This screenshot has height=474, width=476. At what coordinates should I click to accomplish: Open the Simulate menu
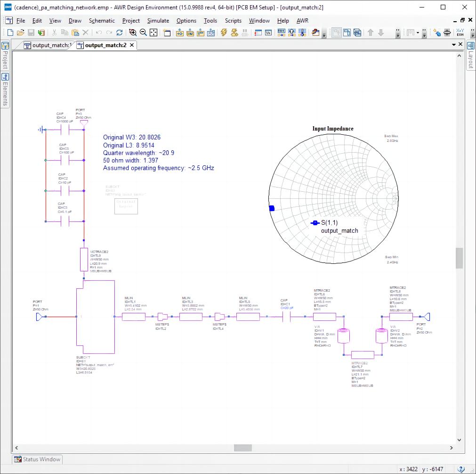(158, 21)
